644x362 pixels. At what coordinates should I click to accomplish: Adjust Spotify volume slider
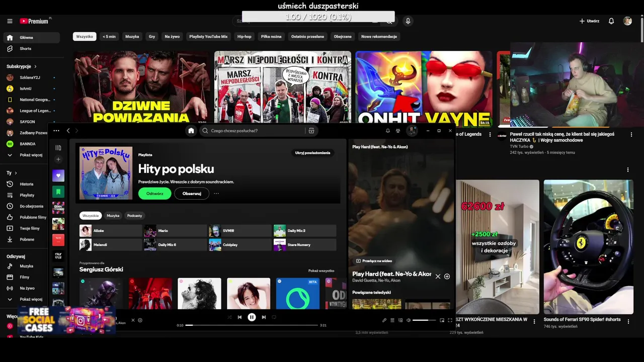tap(424, 320)
